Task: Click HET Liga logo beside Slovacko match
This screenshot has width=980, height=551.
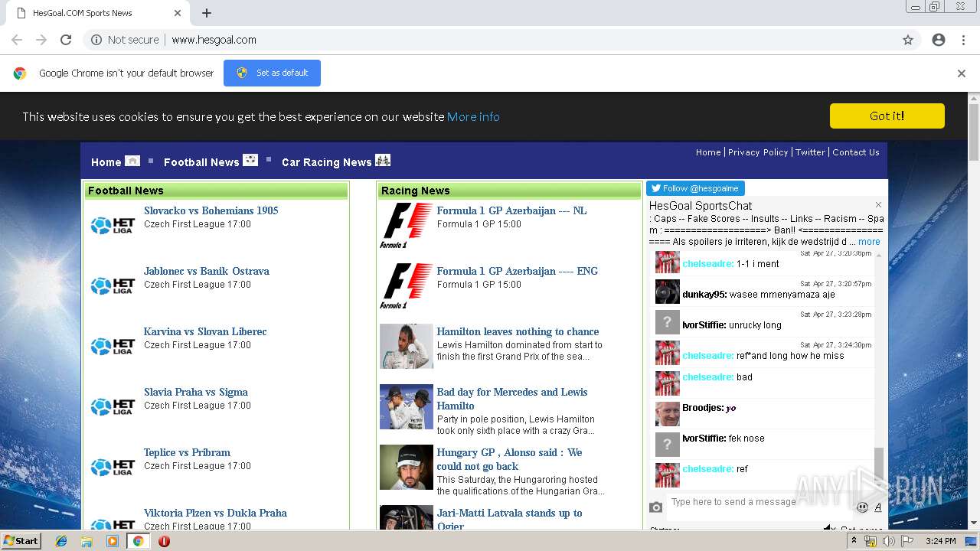Action: [113, 226]
